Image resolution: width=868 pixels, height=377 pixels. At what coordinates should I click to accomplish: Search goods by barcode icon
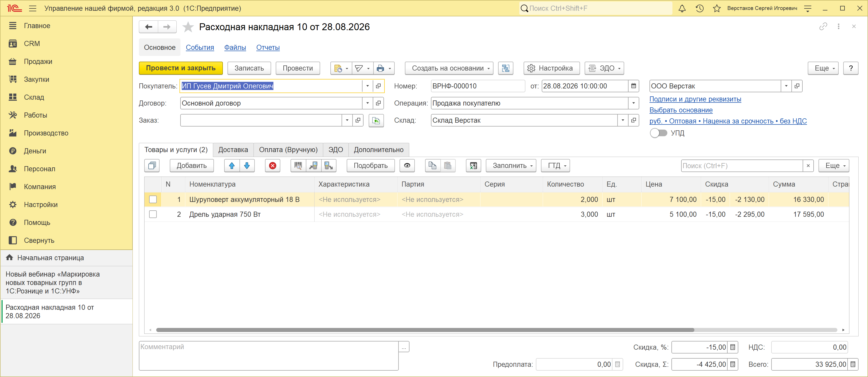(298, 166)
